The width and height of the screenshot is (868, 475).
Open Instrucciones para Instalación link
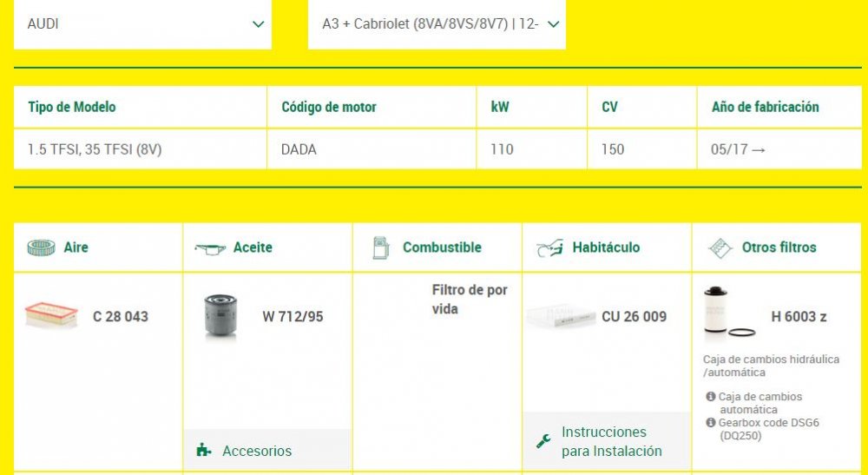[x=612, y=441]
